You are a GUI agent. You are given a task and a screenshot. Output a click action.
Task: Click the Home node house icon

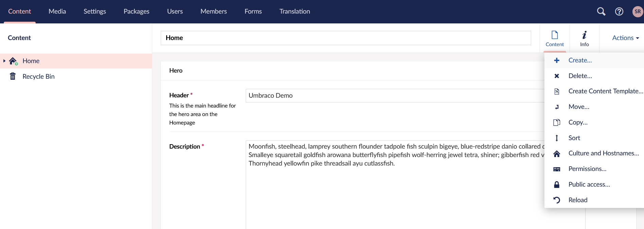(x=13, y=61)
